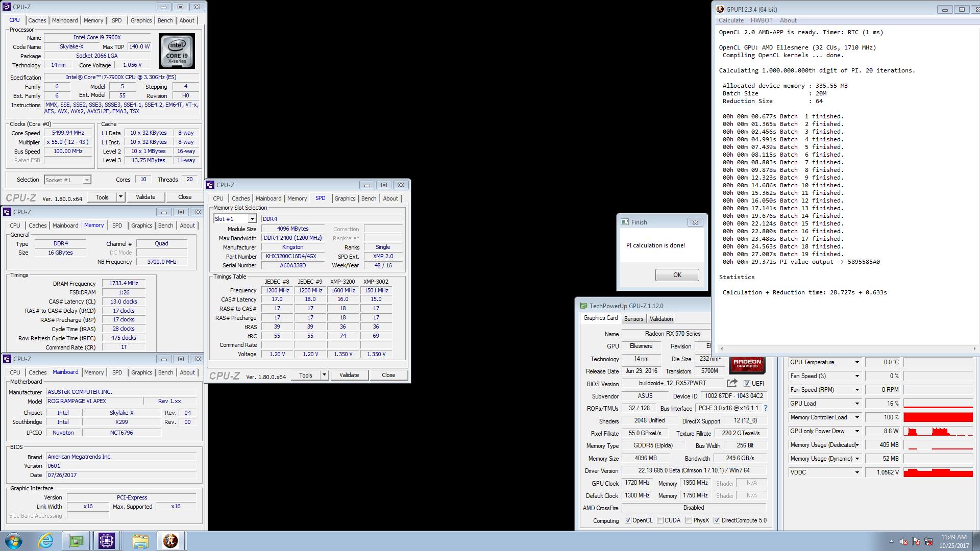Click the Bus Interface question mark icon
This screenshot has width=980, height=551.
pos(765,408)
